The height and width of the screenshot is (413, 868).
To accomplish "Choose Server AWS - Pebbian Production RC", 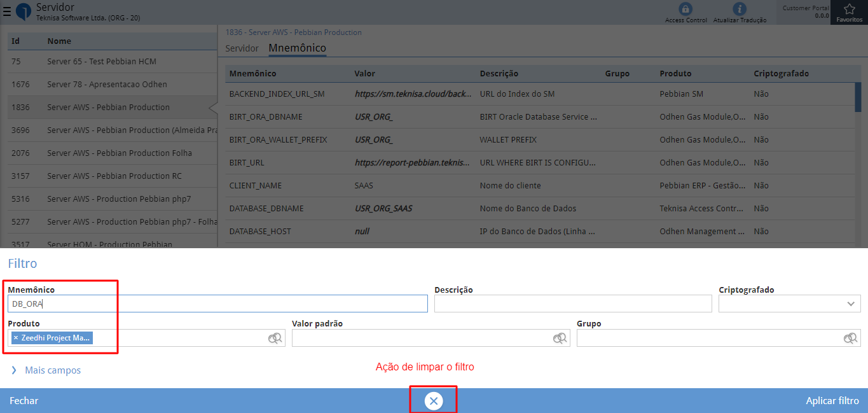I will [x=113, y=176].
